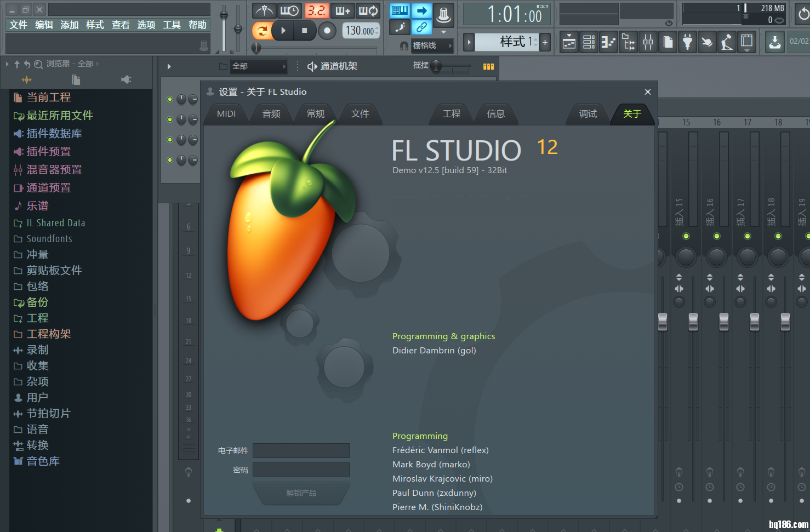The width and height of the screenshot is (810, 532).
Task: Toggle step editing footprint icon
Action: (x=400, y=27)
